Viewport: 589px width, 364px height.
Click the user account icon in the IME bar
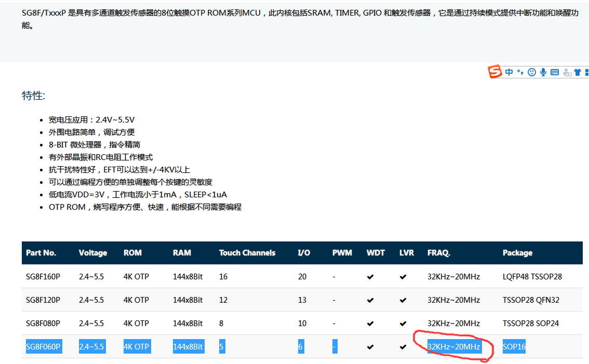coord(567,73)
